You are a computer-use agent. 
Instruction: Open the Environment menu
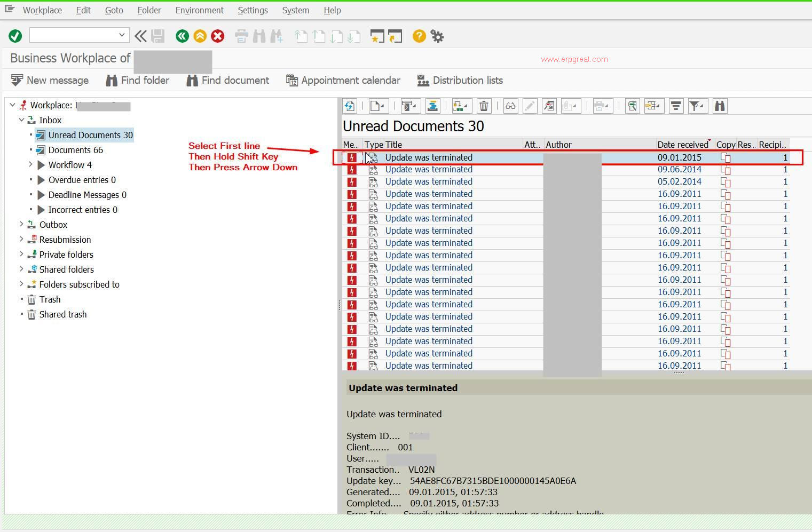tap(199, 10)
